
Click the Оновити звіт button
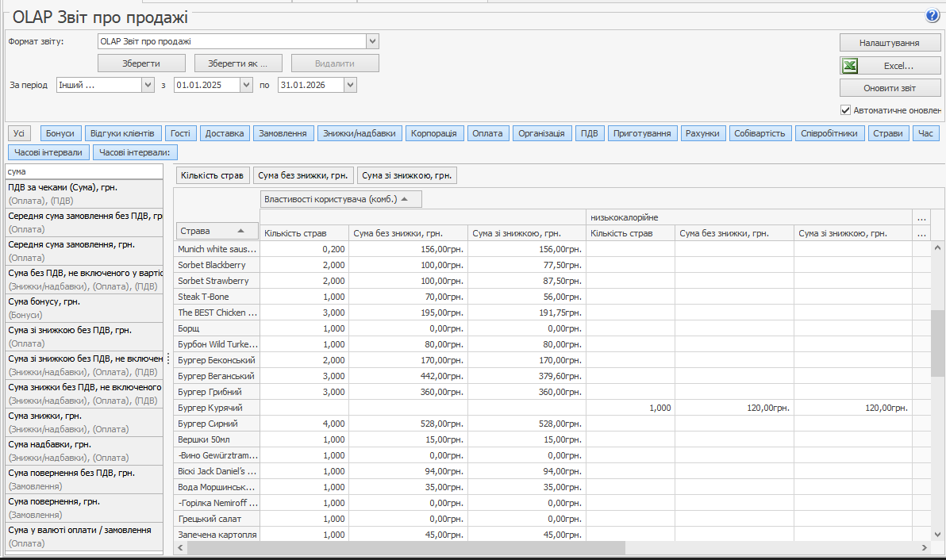(x=890, y=88)
